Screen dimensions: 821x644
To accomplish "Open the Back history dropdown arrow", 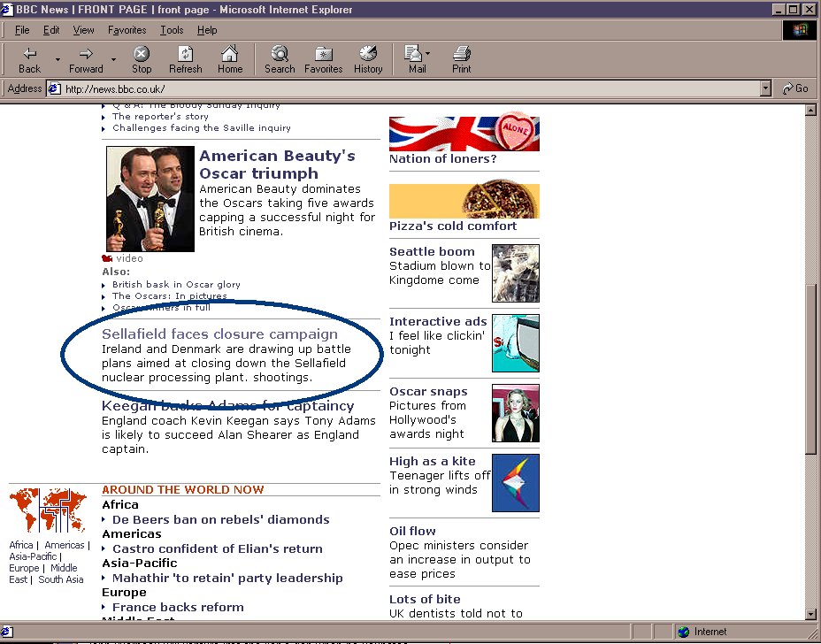I will point(58,59).
